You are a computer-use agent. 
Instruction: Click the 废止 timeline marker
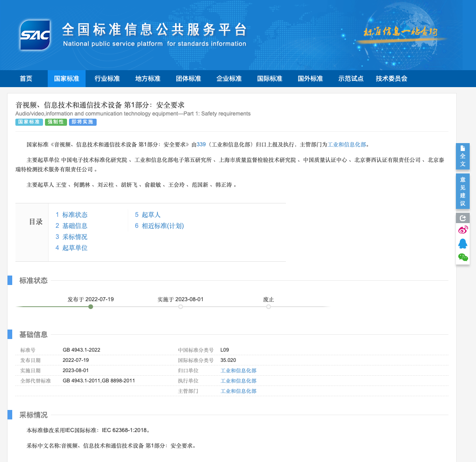(269, 307)
